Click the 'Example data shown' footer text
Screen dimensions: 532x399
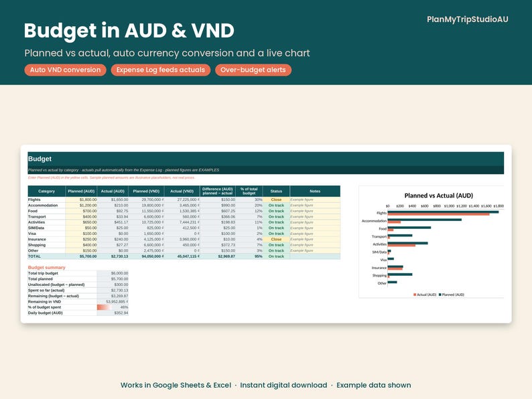tap(374, 385)
